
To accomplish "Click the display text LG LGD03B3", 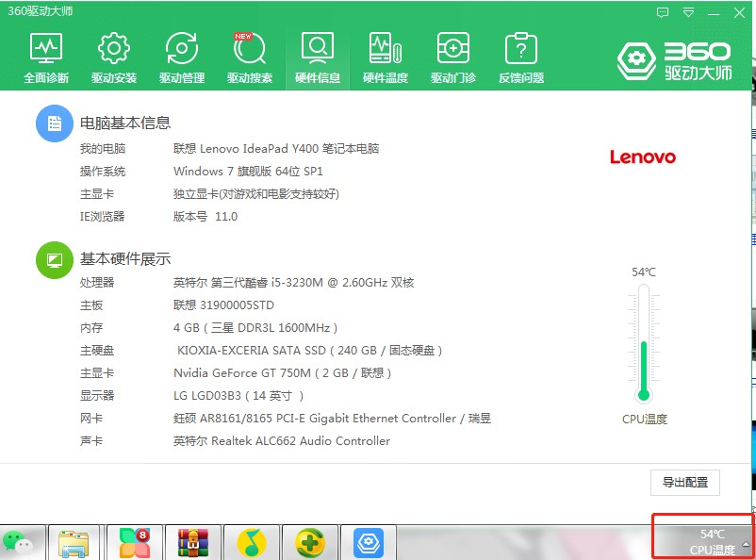I will coord(238,396).
